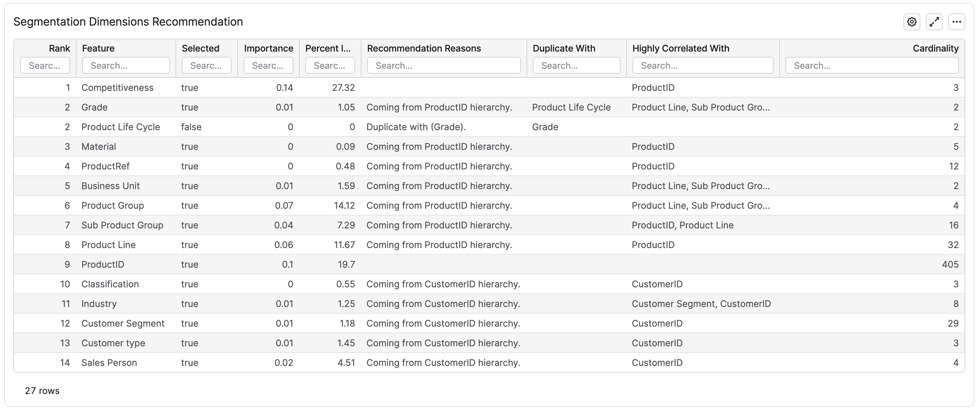Click the Feature search field
980x414 pixels.
pyautogui.click(x=126, y=65)
